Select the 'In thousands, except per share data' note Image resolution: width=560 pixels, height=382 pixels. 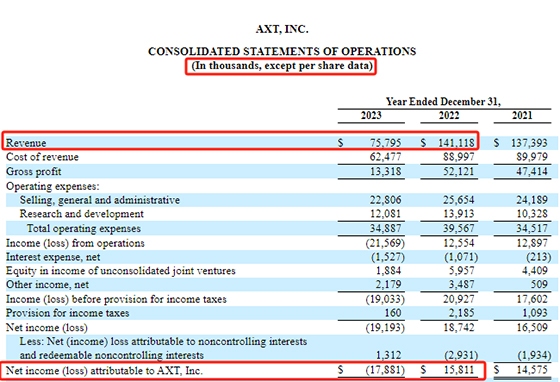click(x=282, y=66)
